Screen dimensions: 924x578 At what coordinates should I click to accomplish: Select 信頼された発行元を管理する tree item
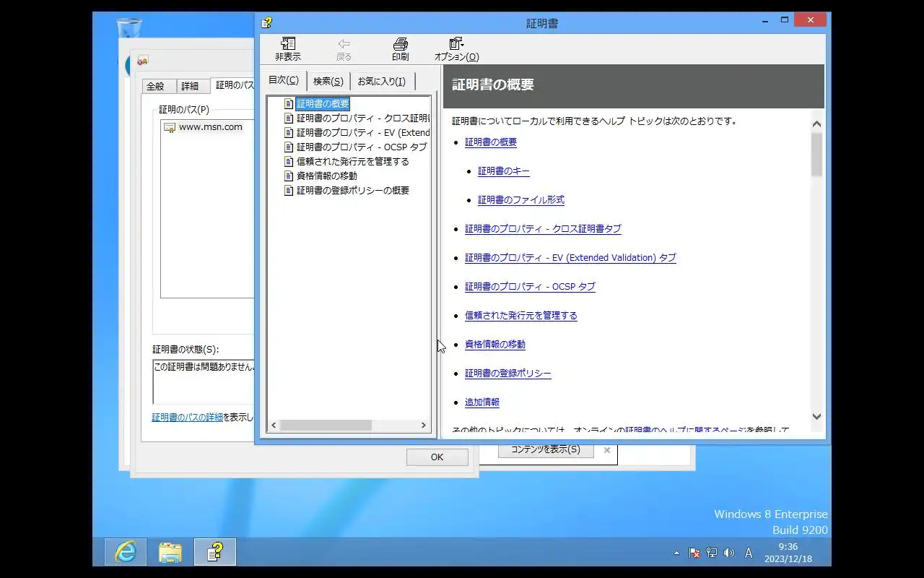(x=353, y=162)
